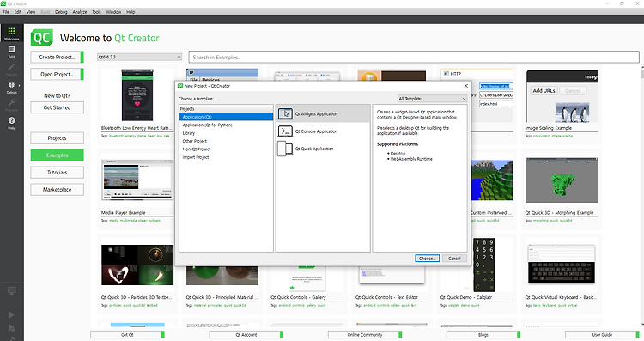Switch to the Projects tab
The image size is (644, 341).
[x=57, y=138]
